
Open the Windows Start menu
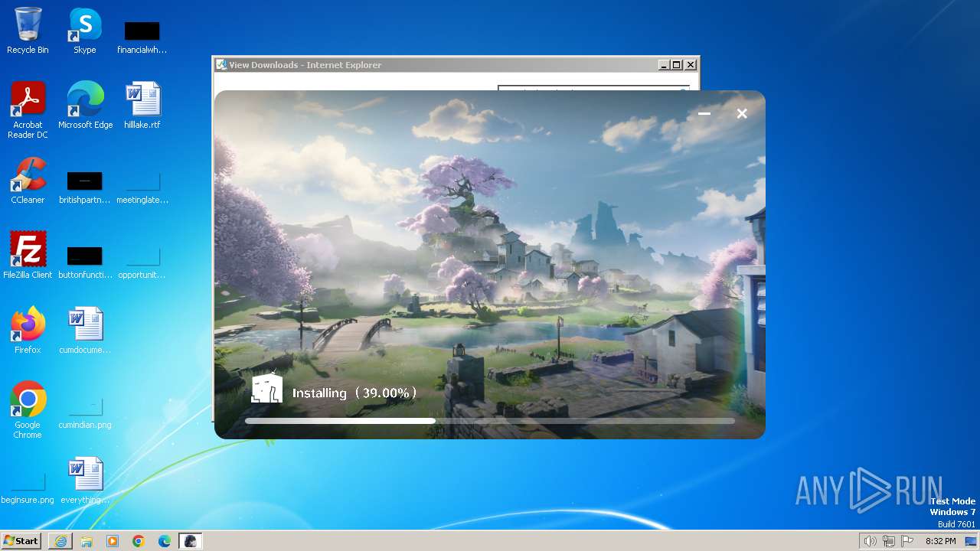pyautogui.click(x=21, y=541)
